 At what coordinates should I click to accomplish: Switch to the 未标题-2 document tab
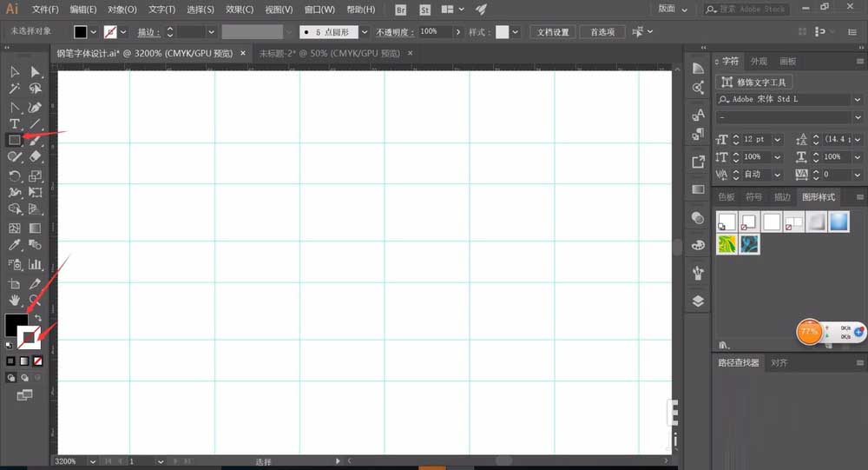[x=329, y=53]
